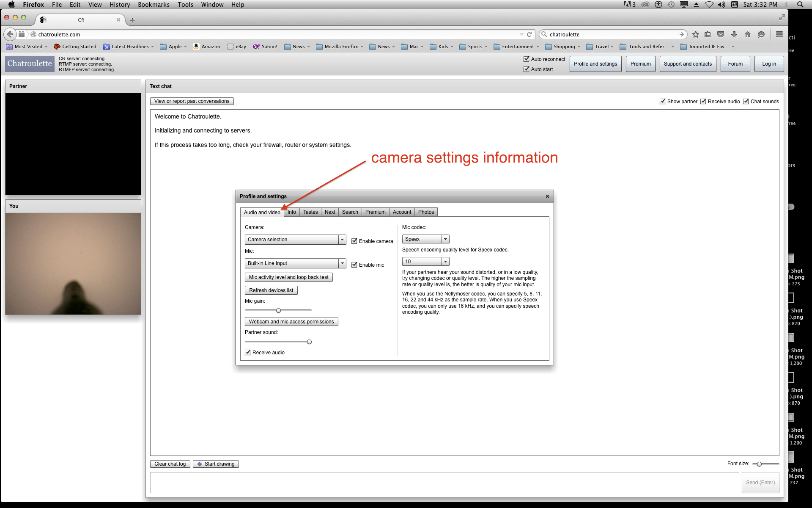Click the reload page icon in address bar

coord(529,34)
